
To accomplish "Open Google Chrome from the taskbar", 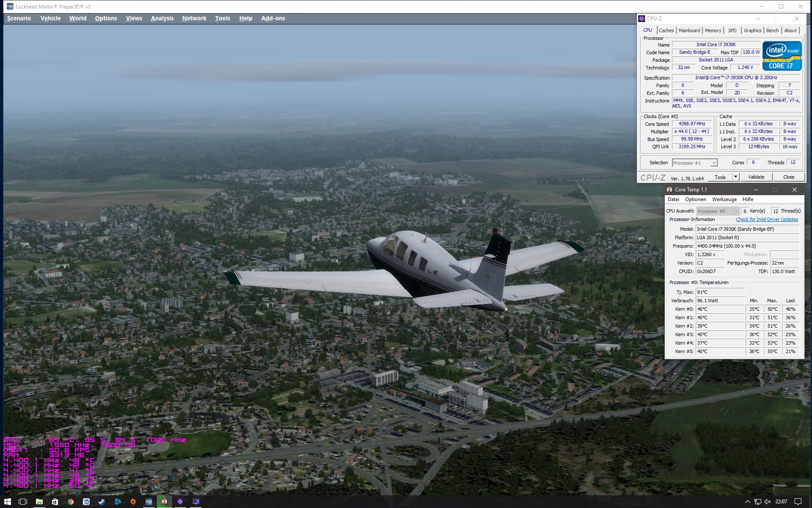I will point(71,502).
